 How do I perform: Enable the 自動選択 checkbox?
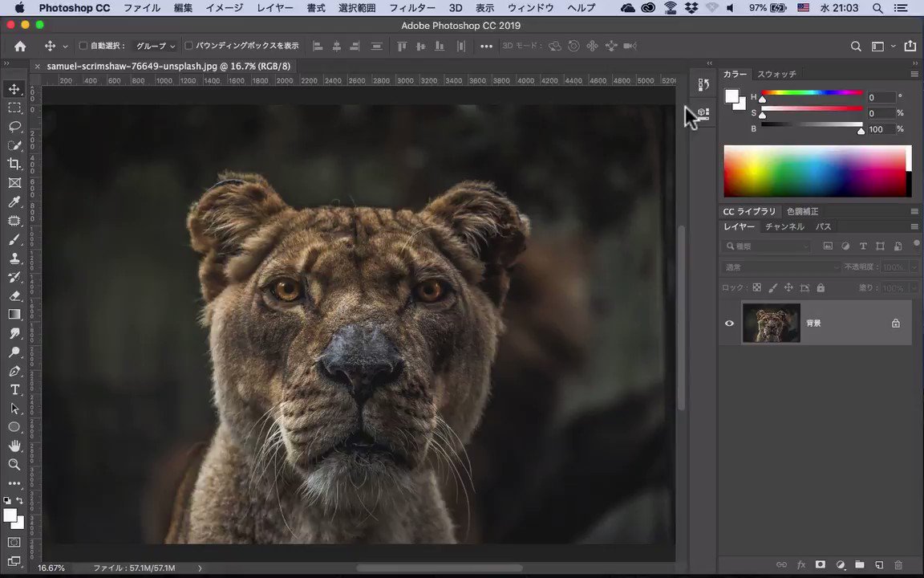[83, 47]
